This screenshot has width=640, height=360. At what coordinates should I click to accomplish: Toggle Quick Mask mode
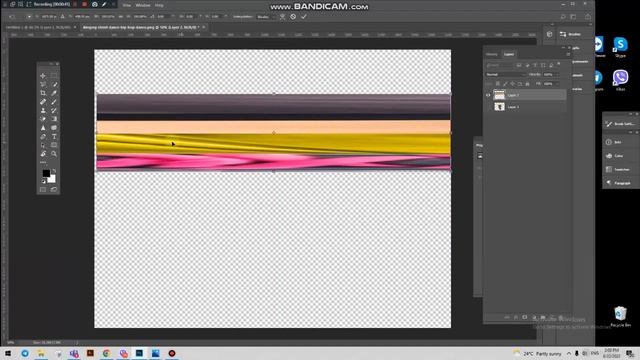click(43, 189)
